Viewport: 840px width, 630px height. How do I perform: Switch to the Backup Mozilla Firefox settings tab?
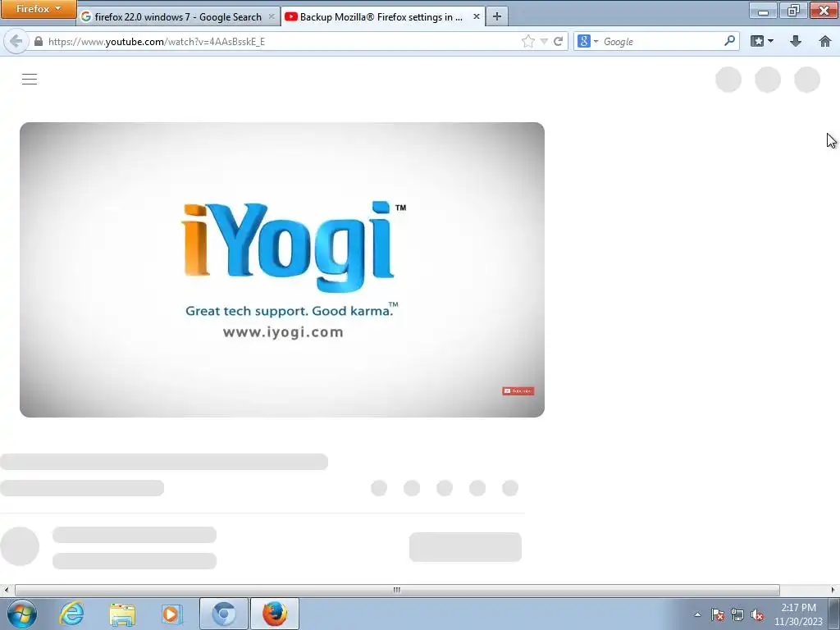coord(381,16)
